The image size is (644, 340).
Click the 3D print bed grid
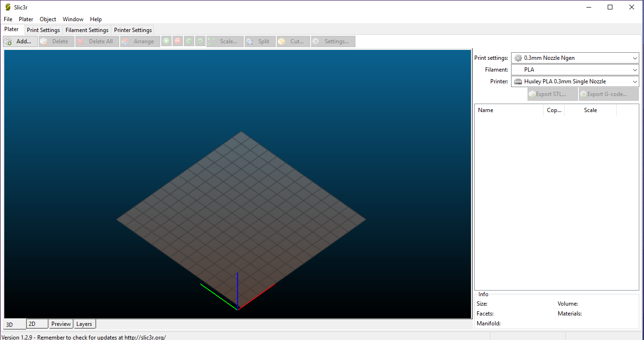tap(241, 219)
